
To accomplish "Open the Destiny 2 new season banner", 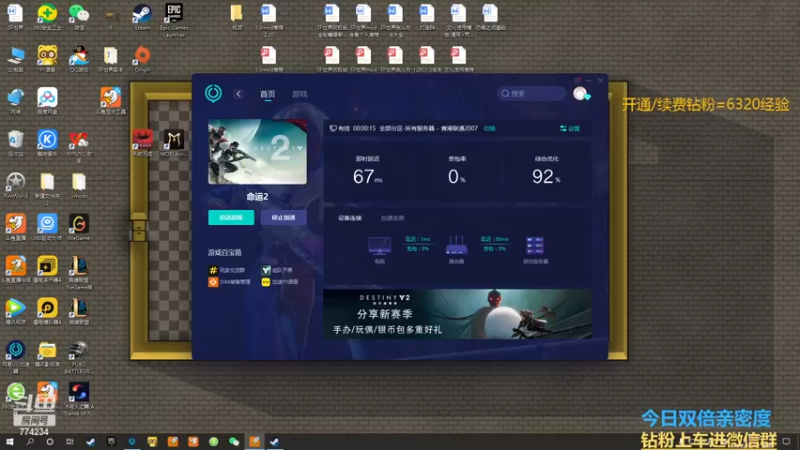I will [458, 314].
